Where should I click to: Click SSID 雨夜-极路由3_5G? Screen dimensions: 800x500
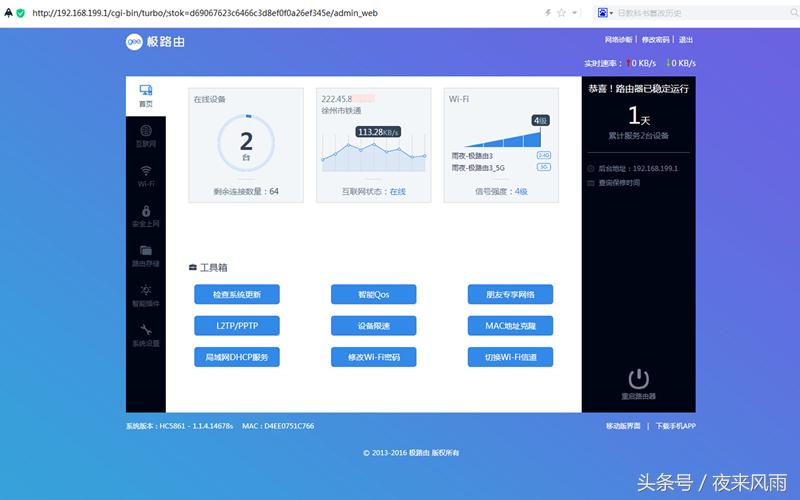478,167
